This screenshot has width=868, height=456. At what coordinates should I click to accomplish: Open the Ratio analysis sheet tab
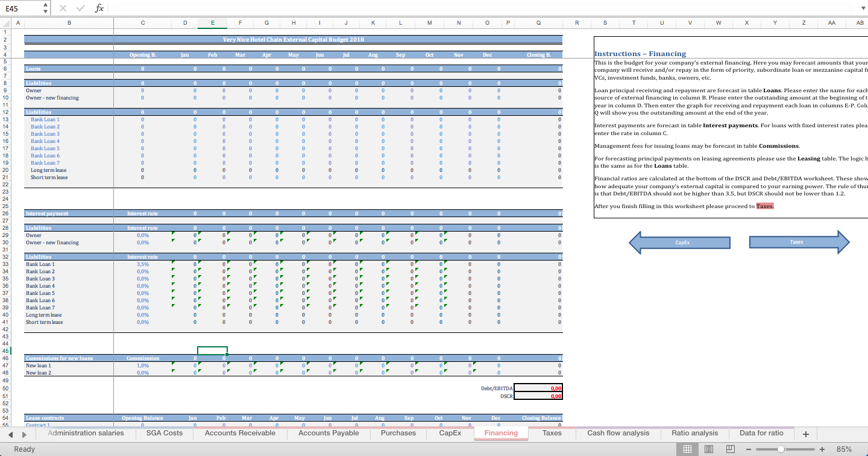pyautogui.click(x=694, y=433)
